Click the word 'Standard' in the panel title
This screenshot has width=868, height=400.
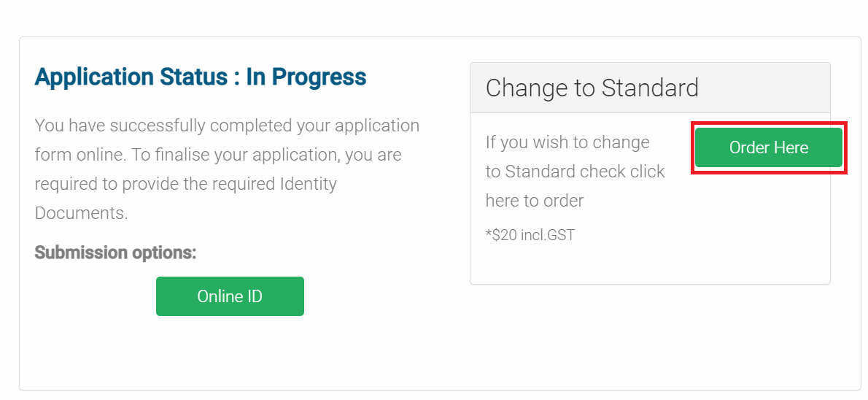coord(650,88)
